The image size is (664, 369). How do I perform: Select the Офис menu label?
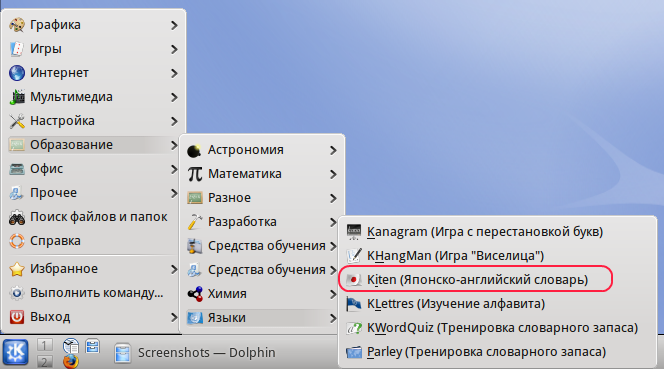tap(47, 169)
